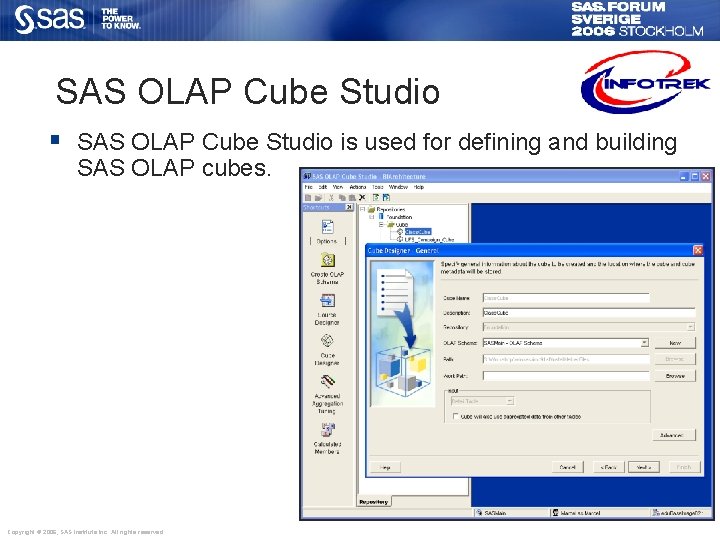720x540 pixels.
Task: Click the Open folder toolbar icon
Action: point(318,197)
